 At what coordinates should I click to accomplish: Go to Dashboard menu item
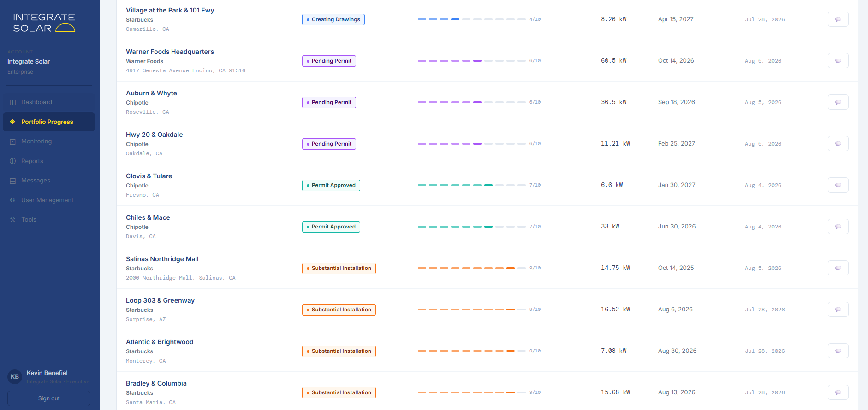(x=49, y=102)
